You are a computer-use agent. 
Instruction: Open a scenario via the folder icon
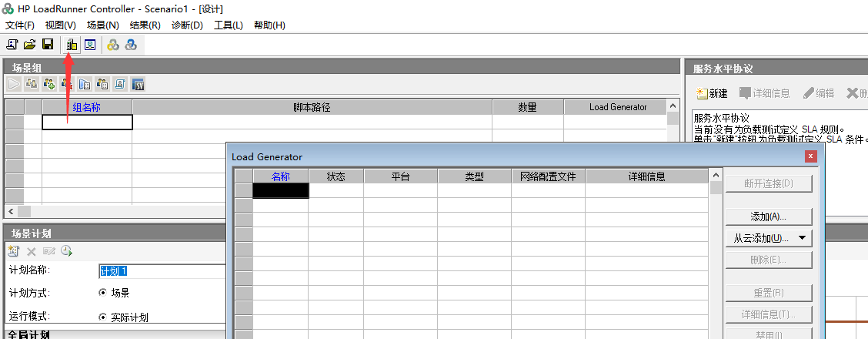pyautogui.click(x=30, y=45)
